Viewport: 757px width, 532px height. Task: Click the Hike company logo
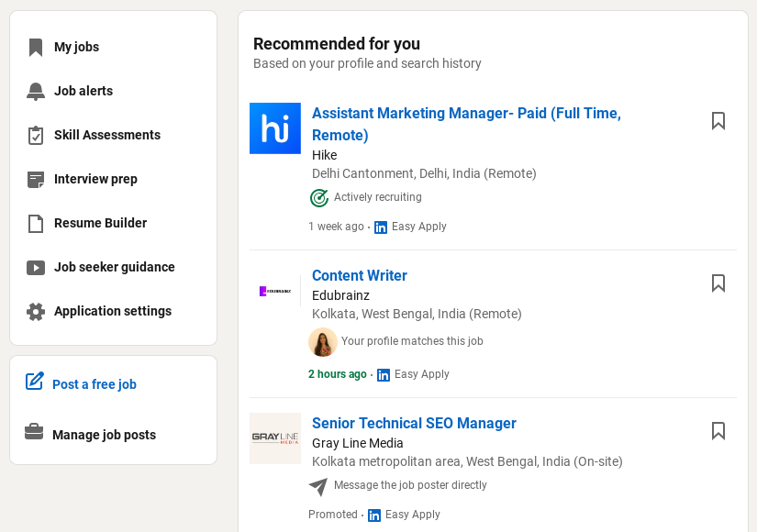[x=275, y=128]
